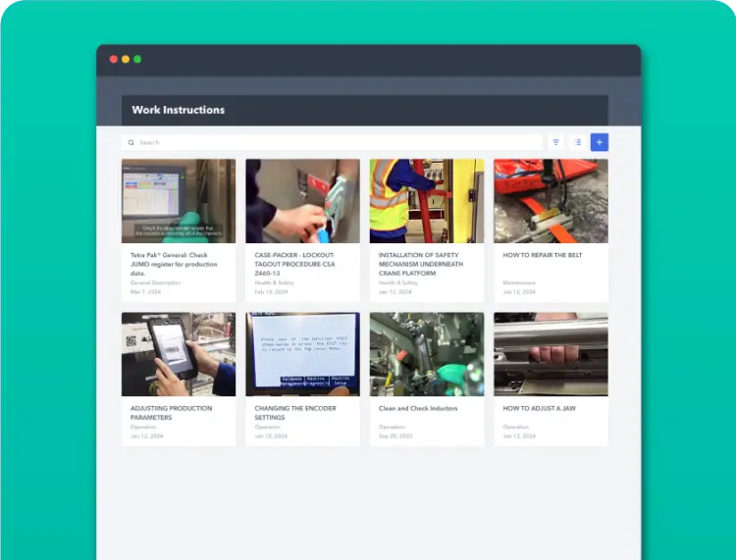The image size is (736, 560).
Task: Click 'Sep 20, 2023' date on Inductors card
Action: 395,436
